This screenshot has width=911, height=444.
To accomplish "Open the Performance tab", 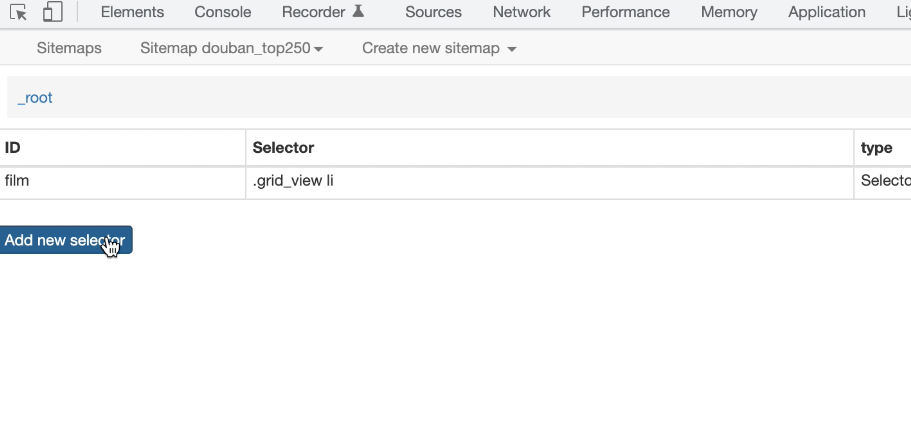I will 625,12.
